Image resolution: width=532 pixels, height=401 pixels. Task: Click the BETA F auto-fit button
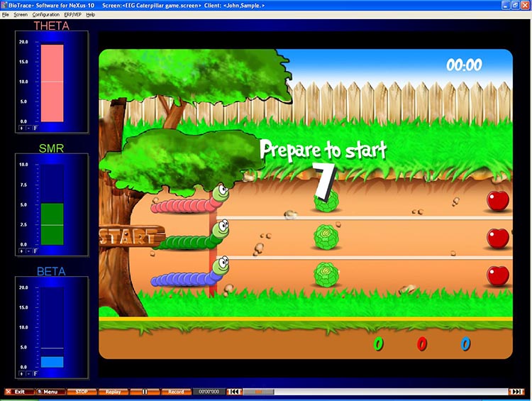coord(35,373)
